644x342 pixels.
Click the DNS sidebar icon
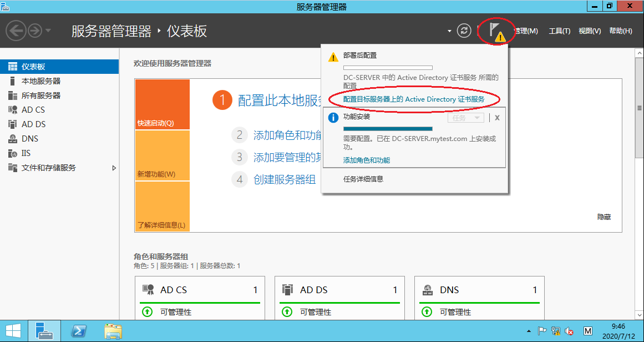[13, 139]
